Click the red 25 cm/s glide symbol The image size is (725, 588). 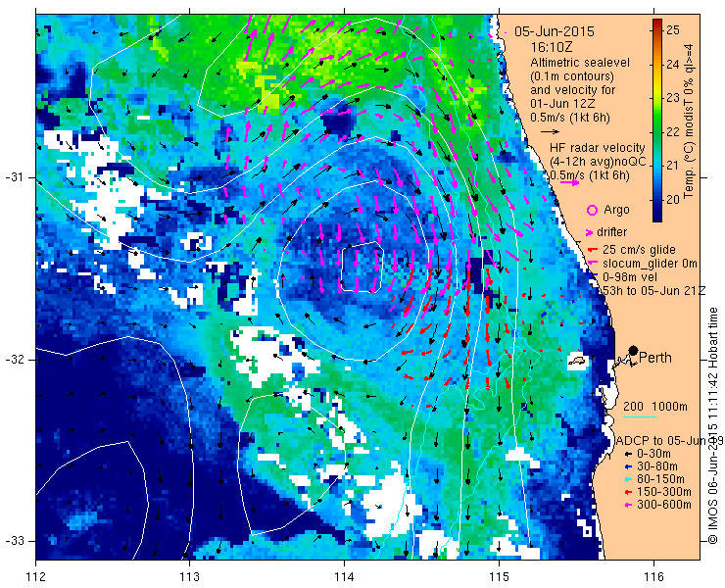[593, 250]
